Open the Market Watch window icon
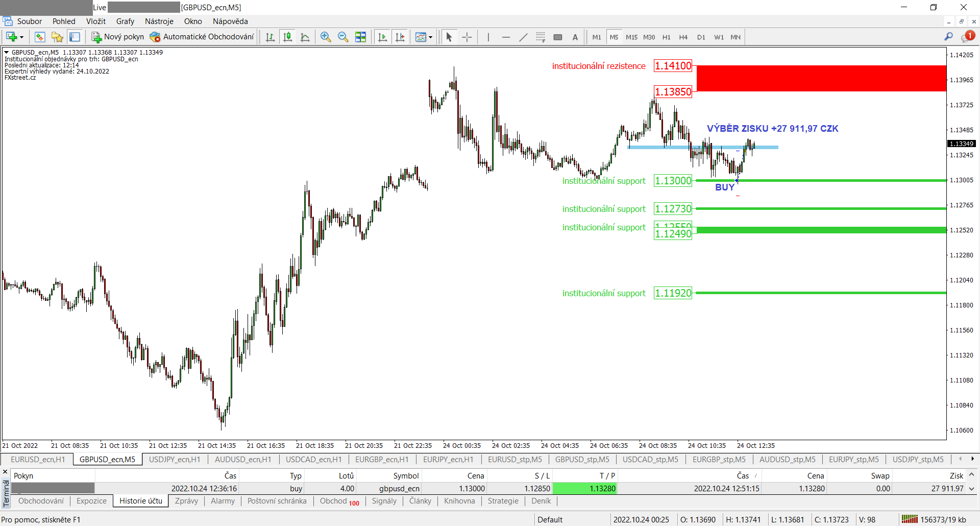980x526 pixels. pos(40,37)
